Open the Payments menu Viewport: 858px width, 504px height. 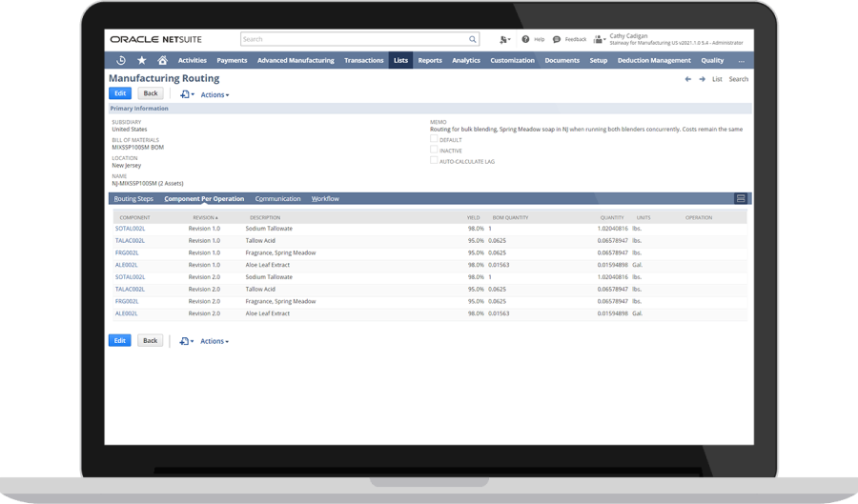232,61
